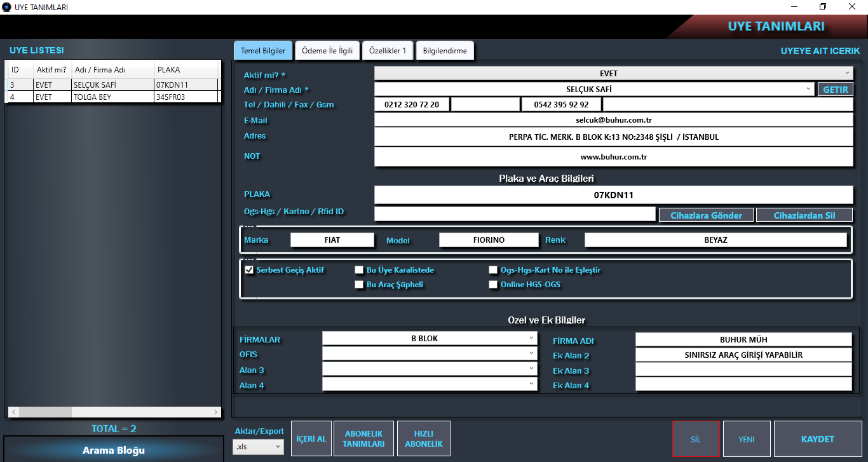
Task: Click the NOT field www.buhur.com.tr
Action: (x=614, y=156)
